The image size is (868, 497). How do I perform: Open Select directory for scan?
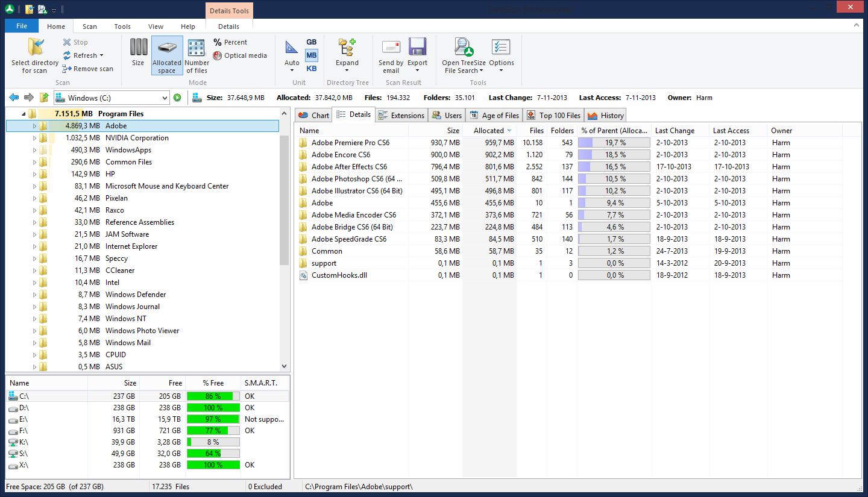click(x=35, y=55)
